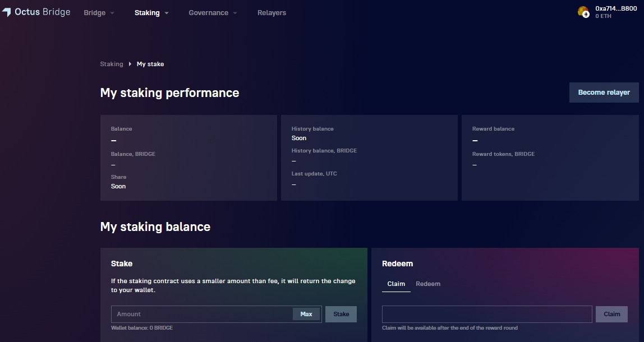Click the Octus Bridge brand name
Image resolution: width=644 pixels, height=342 pixels.
coord(42,12)
